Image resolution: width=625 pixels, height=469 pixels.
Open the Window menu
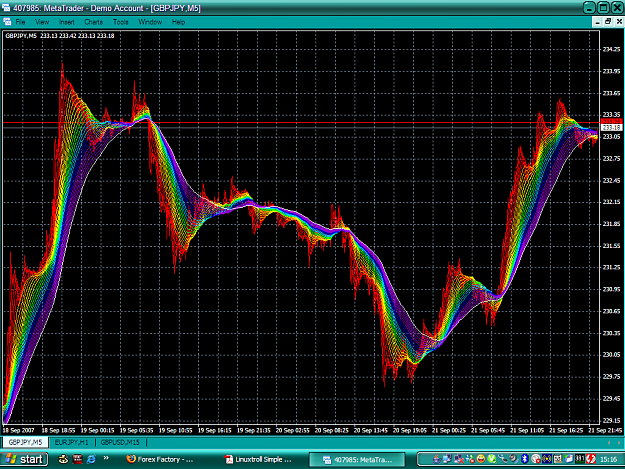150,22
